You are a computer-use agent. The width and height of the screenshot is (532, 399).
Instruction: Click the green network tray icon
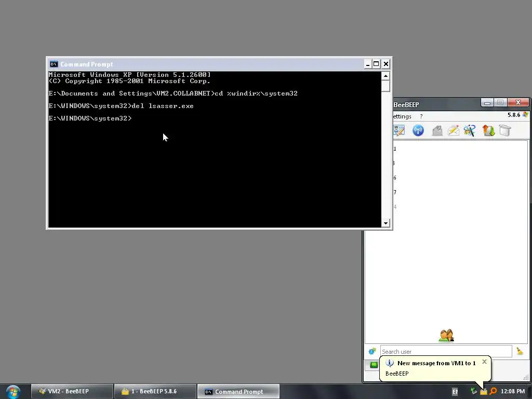coord(474,392)
